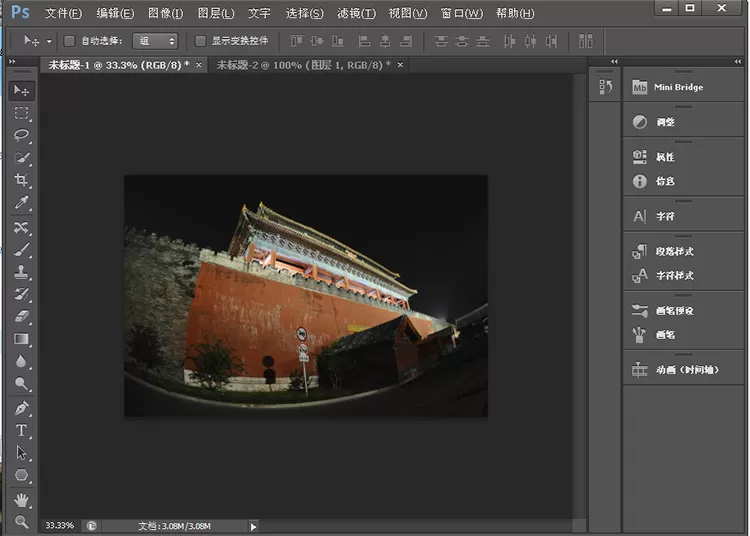Close the 未标题-1 document tab
This screenshot has width=750, height=536.
pos(199,65)
